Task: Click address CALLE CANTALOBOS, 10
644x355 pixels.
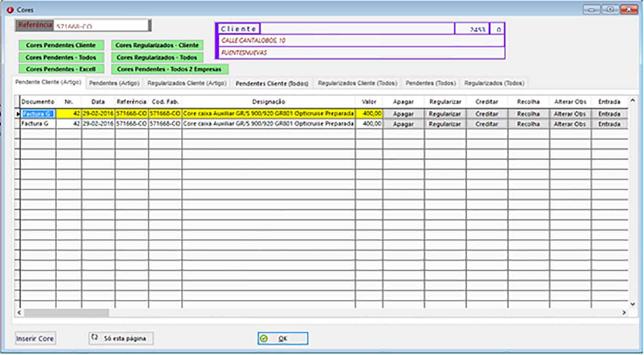Action: 253,41
